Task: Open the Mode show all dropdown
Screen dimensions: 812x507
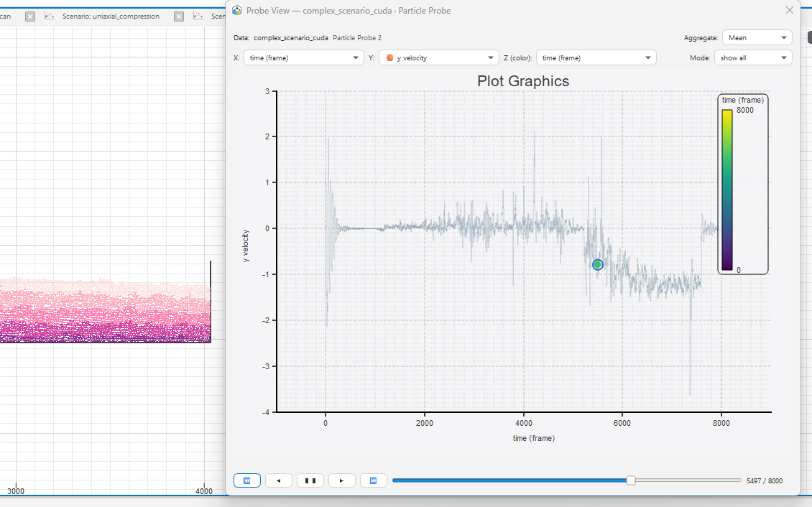Action: (x=753, y=58)
